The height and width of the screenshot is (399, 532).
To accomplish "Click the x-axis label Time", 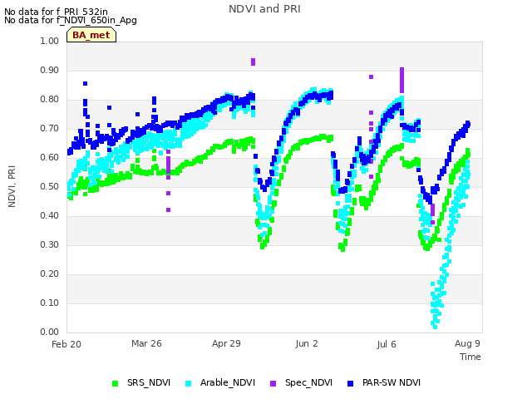I will (470, 357).
